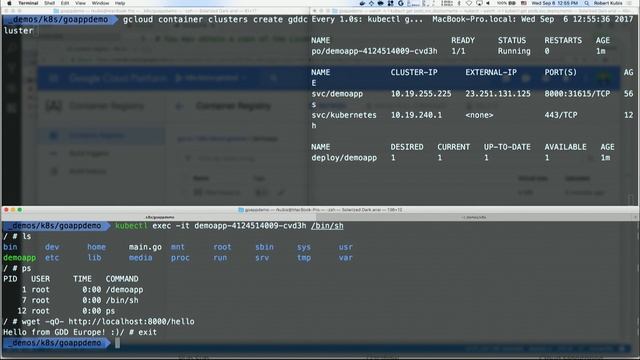Viewport: 640px width, 360px height.
Task: Click Container Registry heading in background browser
Action: click(x=233, y=106)
